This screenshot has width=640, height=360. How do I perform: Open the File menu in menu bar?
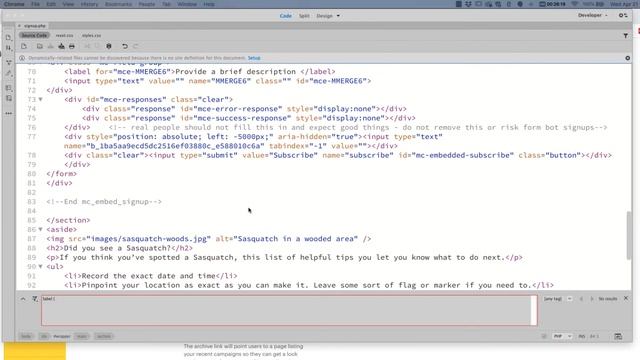point(36,4)
